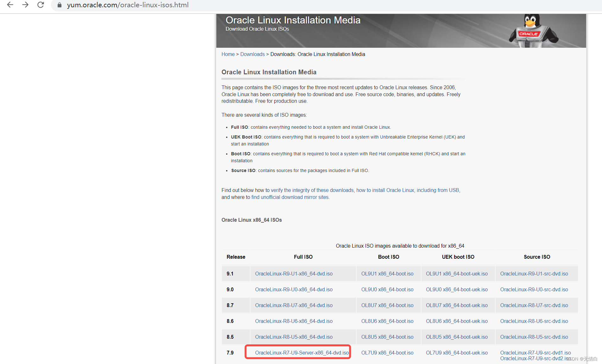Click the 'UEK Boot ISO' bullet term
Screen dimensions: 602x364
click(246, 137)
